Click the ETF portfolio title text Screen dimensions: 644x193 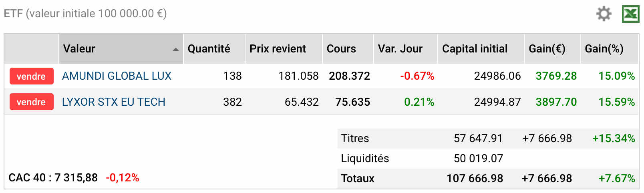85,14
